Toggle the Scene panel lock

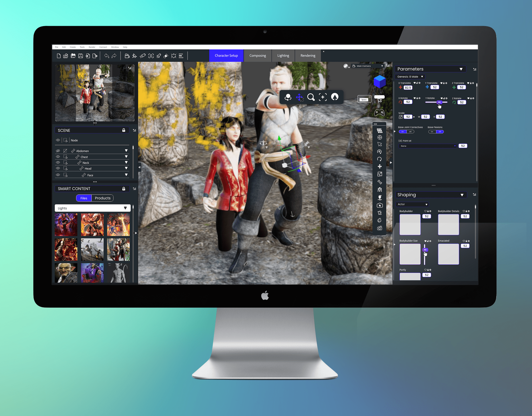pyautogui.click(x=124, y=130)
